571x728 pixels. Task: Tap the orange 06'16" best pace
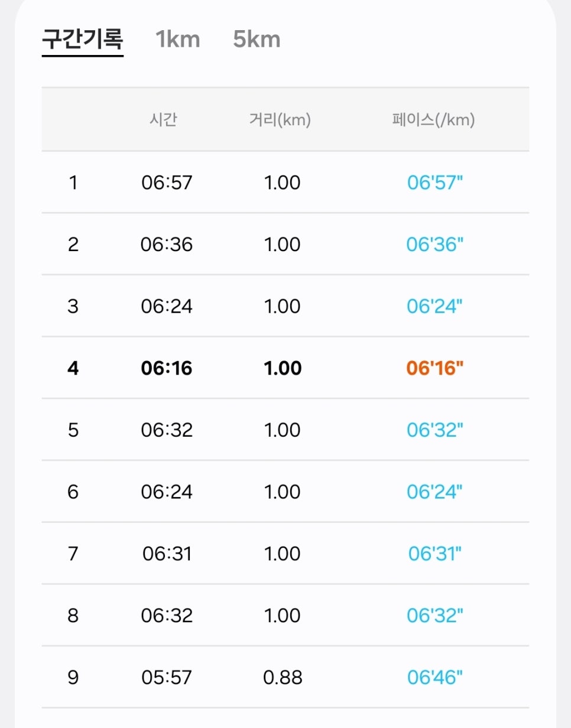(434, 368)
